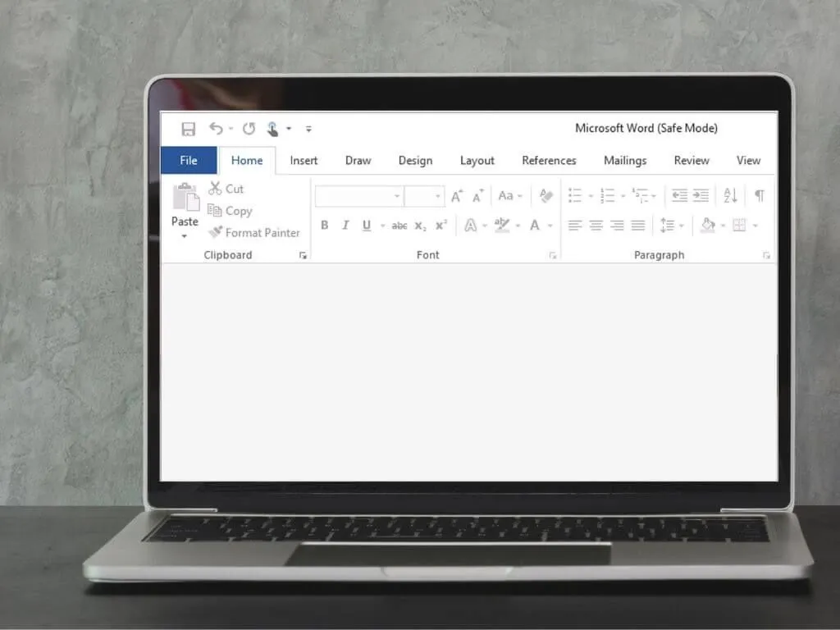Click the Center alignment icon

[596, 226]
